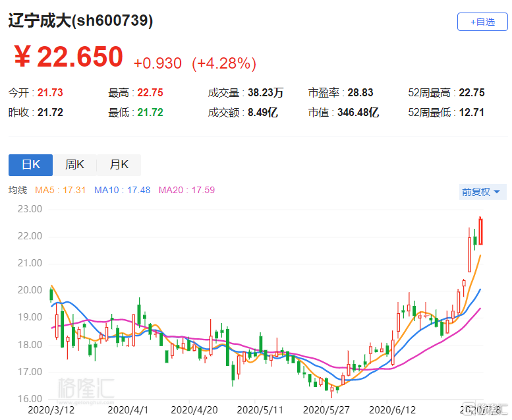Click the 23.00 y-axis label
512x420 pixels.
coord(30,209)
